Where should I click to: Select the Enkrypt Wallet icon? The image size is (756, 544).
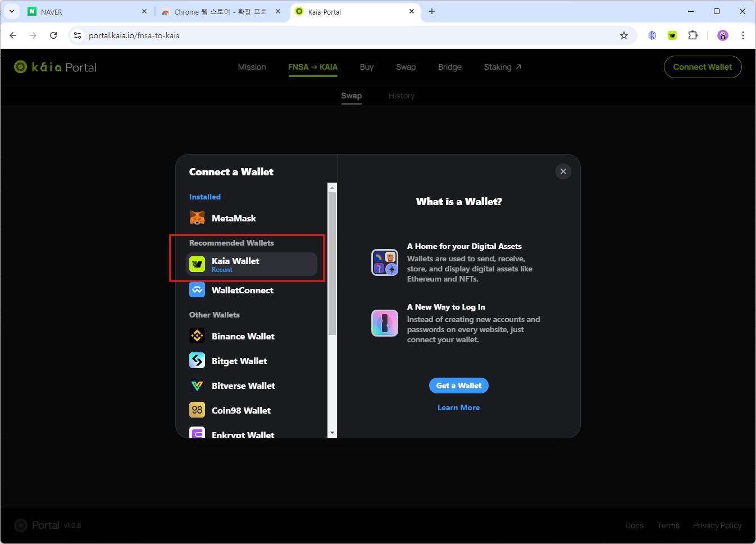[x=197, y=433]
